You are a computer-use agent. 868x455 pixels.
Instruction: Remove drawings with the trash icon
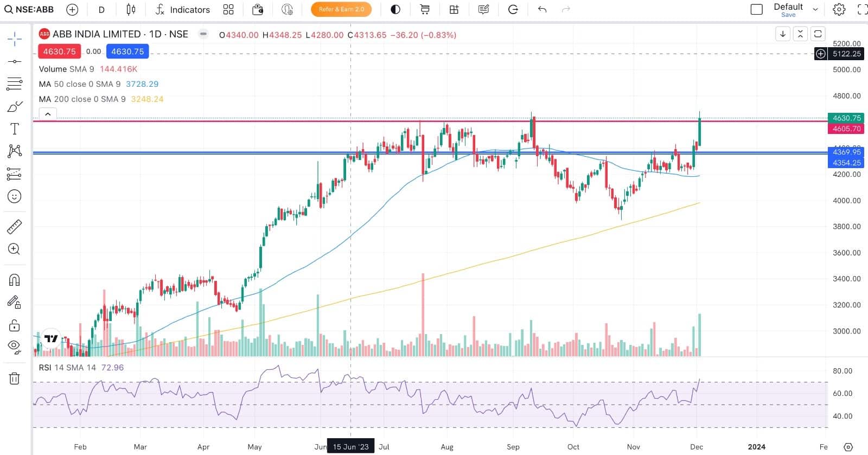pyautogui.click(x=15, y=379)
